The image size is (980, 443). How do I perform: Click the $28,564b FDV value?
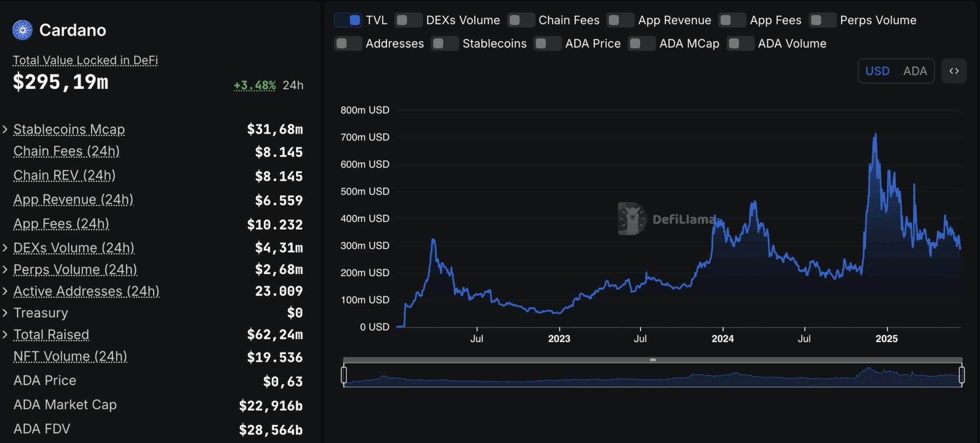(x=271, y=430)
